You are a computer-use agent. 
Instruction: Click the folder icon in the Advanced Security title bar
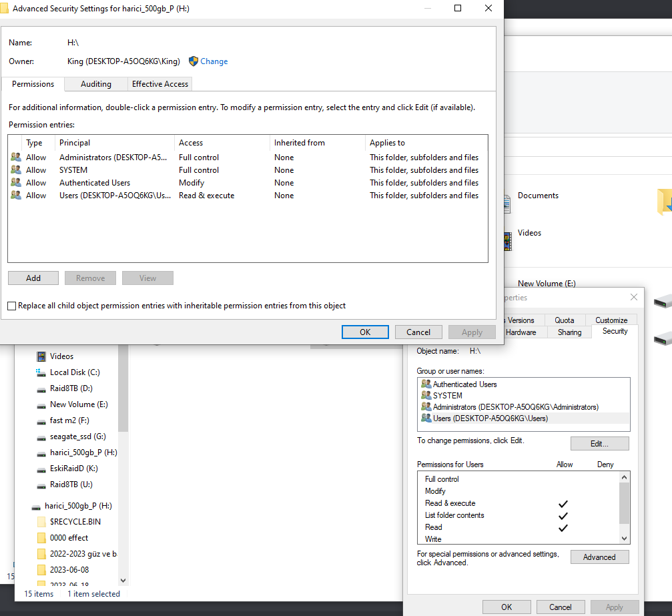point(4,8)
